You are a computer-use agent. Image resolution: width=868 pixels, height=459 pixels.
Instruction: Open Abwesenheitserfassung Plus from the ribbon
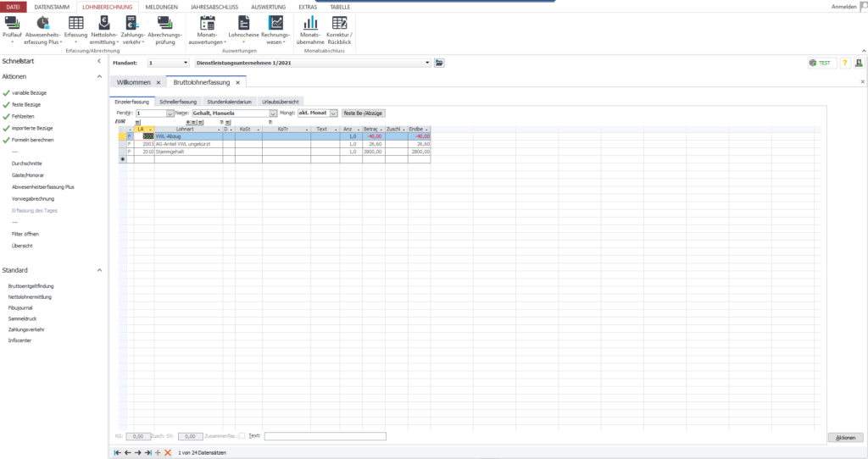(x=42, y=23)
